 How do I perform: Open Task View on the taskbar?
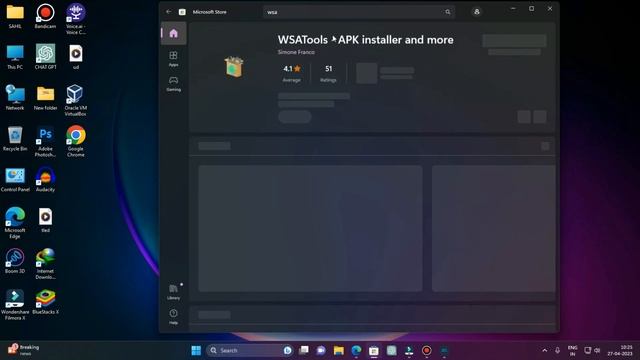tap(304, 350)
